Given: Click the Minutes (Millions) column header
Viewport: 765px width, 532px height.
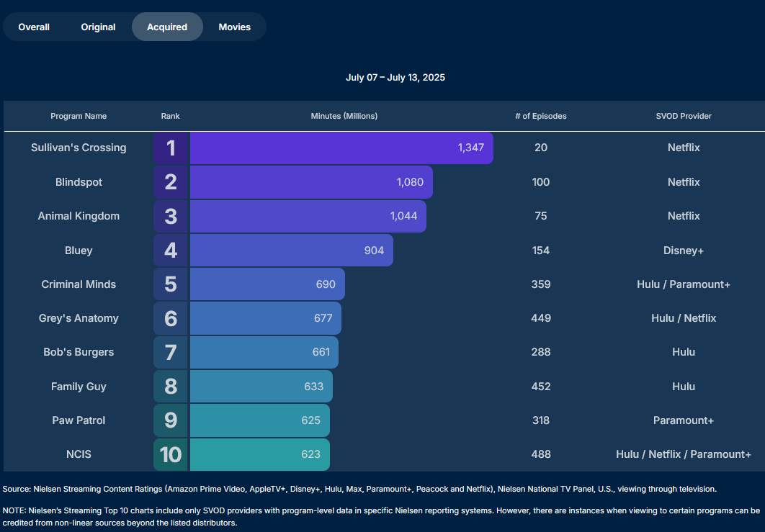Looking at the screenshot, I should 344,116.
